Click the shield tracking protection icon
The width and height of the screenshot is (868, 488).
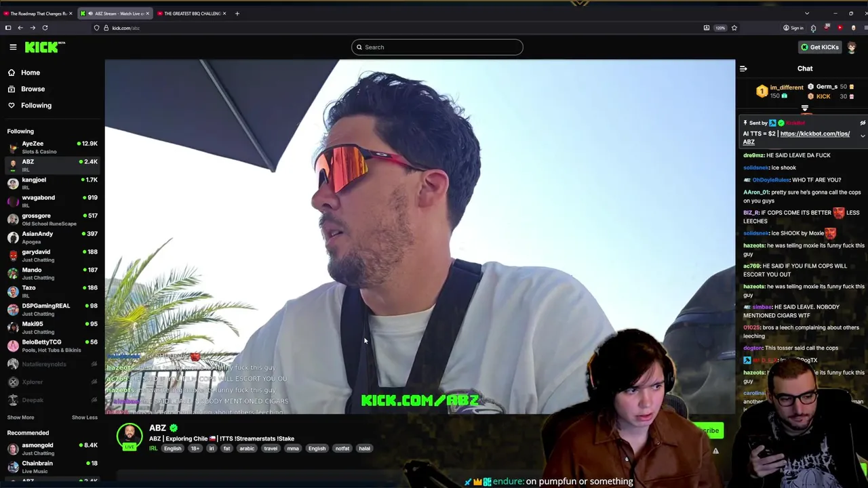(97, 28)
